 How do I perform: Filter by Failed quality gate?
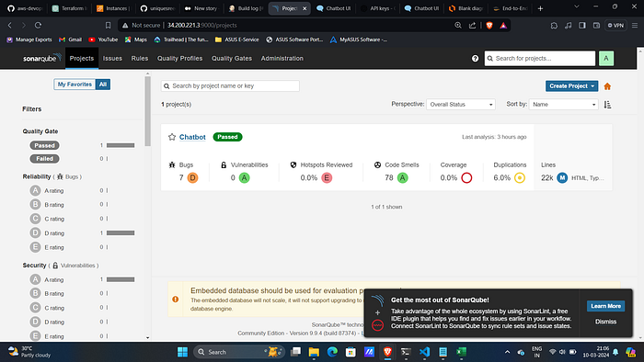point(44,159)
